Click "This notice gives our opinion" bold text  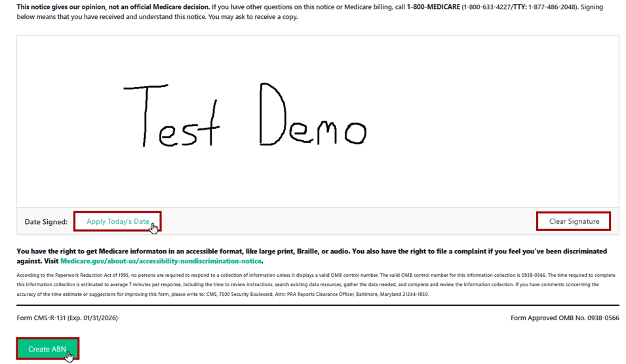111,7
